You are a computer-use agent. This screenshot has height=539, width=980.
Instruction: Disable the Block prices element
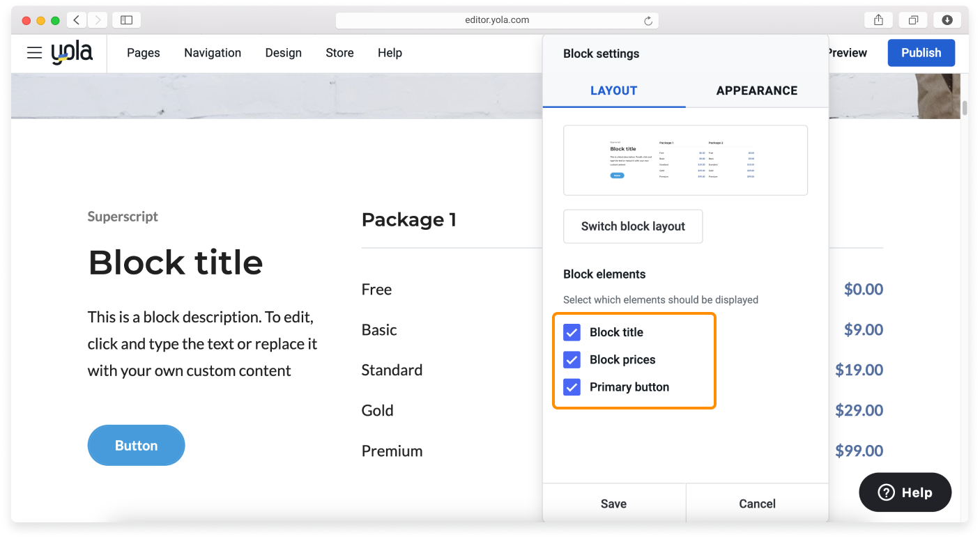(572, 359)
